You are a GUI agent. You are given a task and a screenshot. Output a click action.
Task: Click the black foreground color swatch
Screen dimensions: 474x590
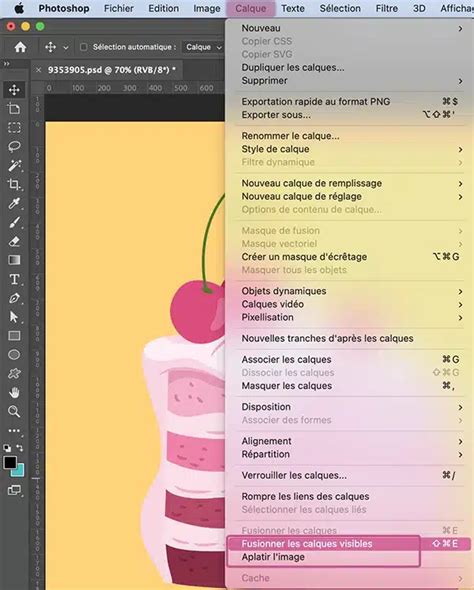pos(10,462)
